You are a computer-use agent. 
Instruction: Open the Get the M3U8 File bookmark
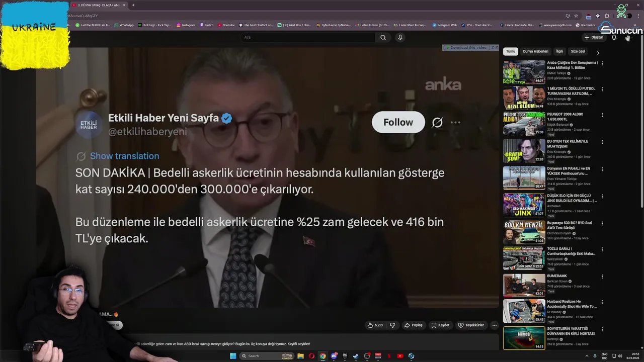point(93,25)
